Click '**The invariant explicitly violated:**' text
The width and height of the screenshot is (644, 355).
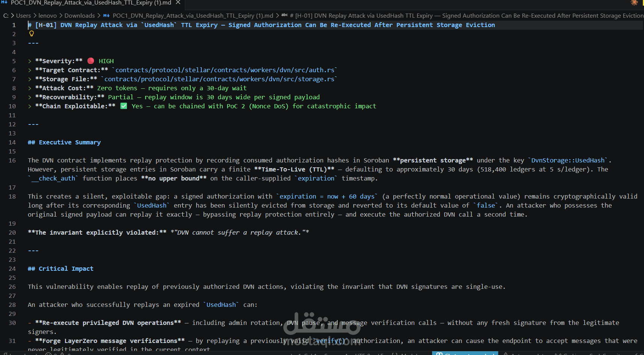coord(97,232)
